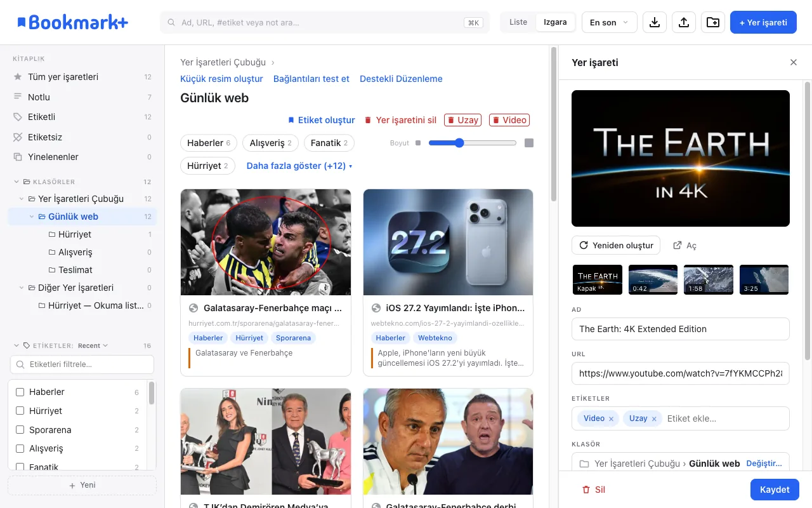This screenshot has width=812, height=508.
Task: Select the 1:58 video thumbnail
Action: [x=708, y=279]
